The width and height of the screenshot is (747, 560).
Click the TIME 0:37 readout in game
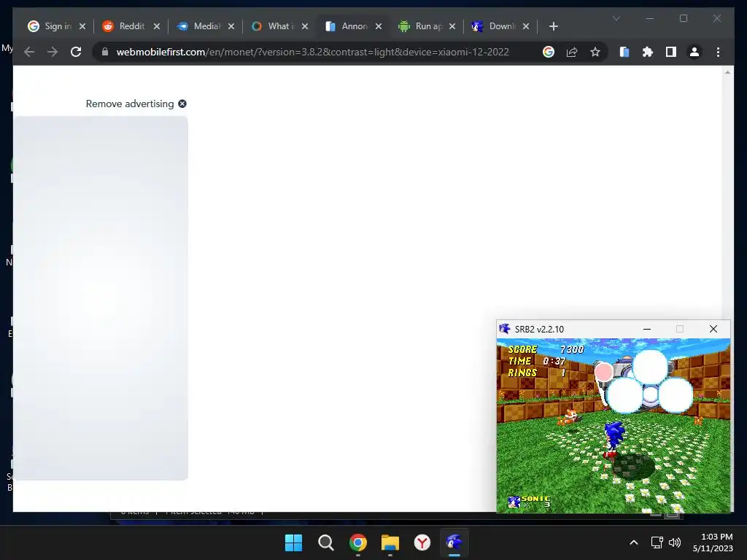click(x=537, y=361)
